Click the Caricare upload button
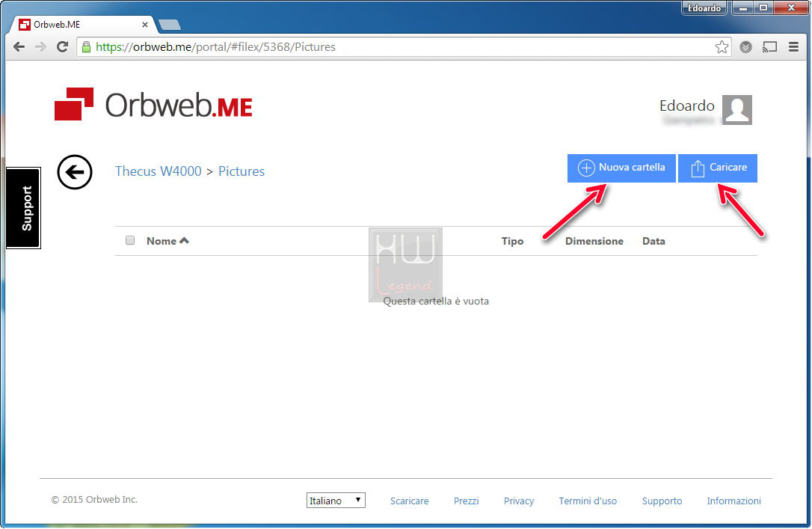The width and height of the screenshot is (812, 529). pyautogui.click(x=718, y=168)
